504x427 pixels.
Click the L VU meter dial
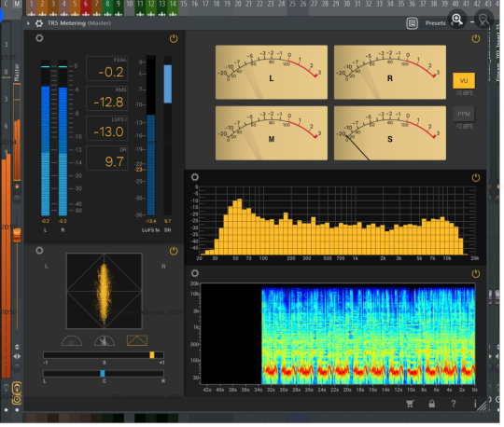coord(272,72)
